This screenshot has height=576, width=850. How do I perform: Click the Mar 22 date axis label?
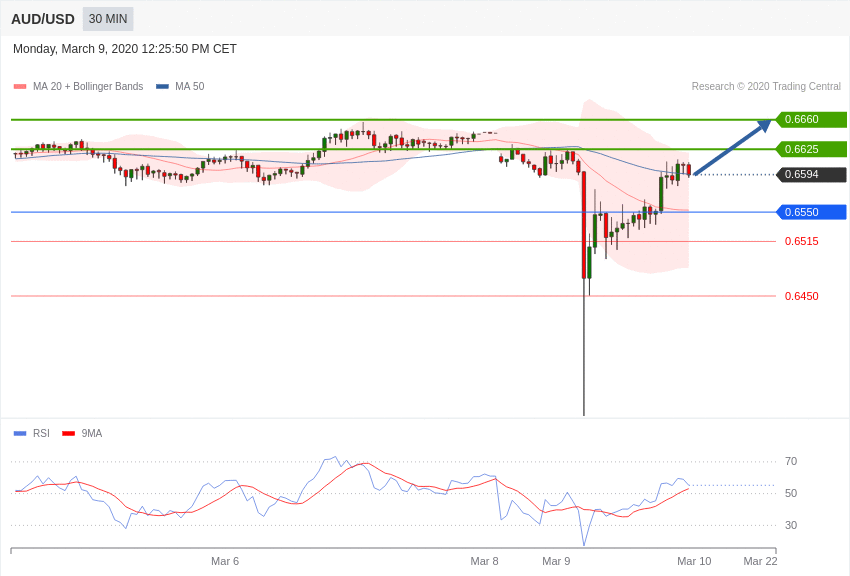tap(760, 561)
